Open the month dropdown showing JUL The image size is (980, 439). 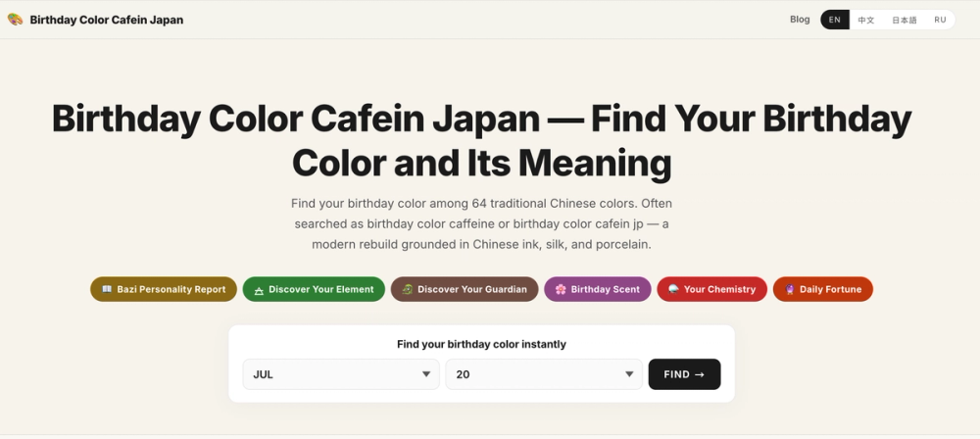(341, 374)
